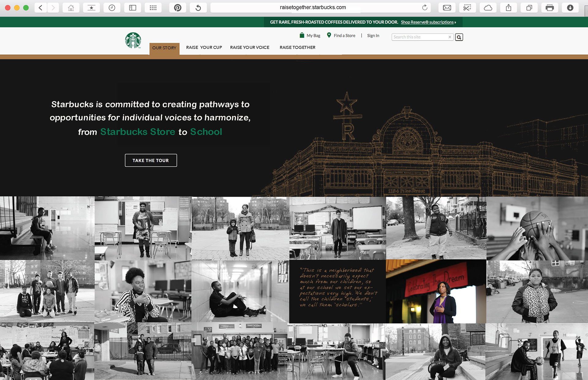Click the raisetogether.starbucks.com address bar

click(x=320, y=8)
